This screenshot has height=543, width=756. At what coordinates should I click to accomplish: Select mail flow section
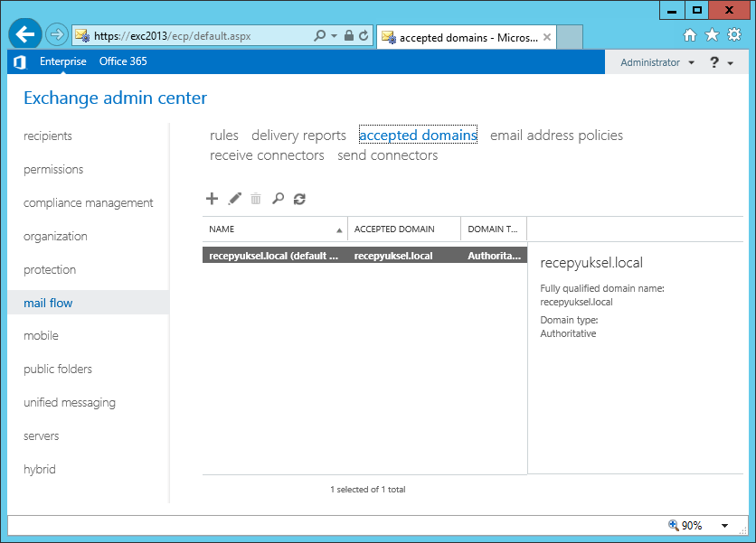(x=89, y=303)
